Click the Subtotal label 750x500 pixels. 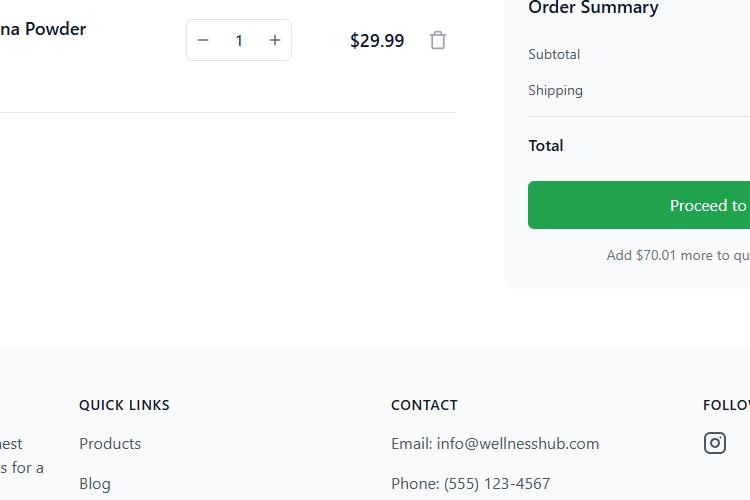coord(554,55)
